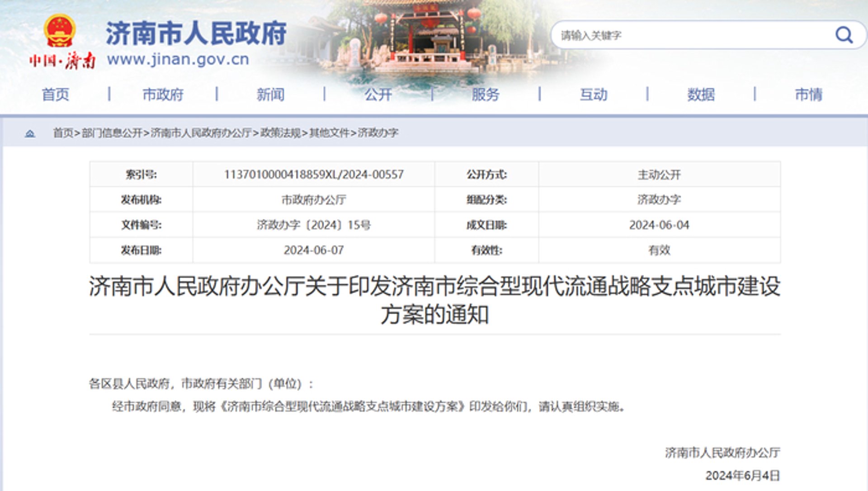This screenshot has width=868, height=491.
Task: Click the 2024-06-04 date cell
Action: tap(659, 225)
